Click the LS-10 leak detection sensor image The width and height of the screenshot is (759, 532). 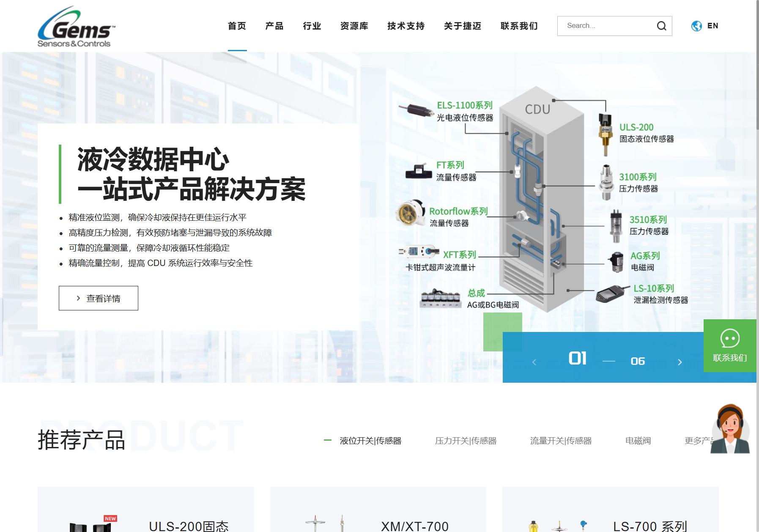point(614,294)
